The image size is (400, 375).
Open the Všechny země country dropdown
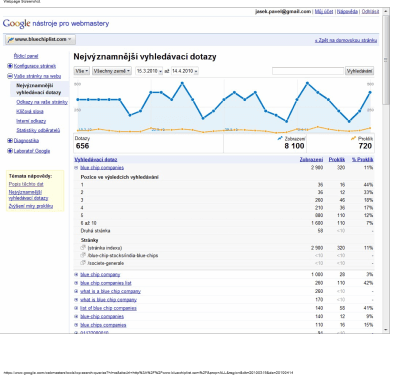coord(112,71)
